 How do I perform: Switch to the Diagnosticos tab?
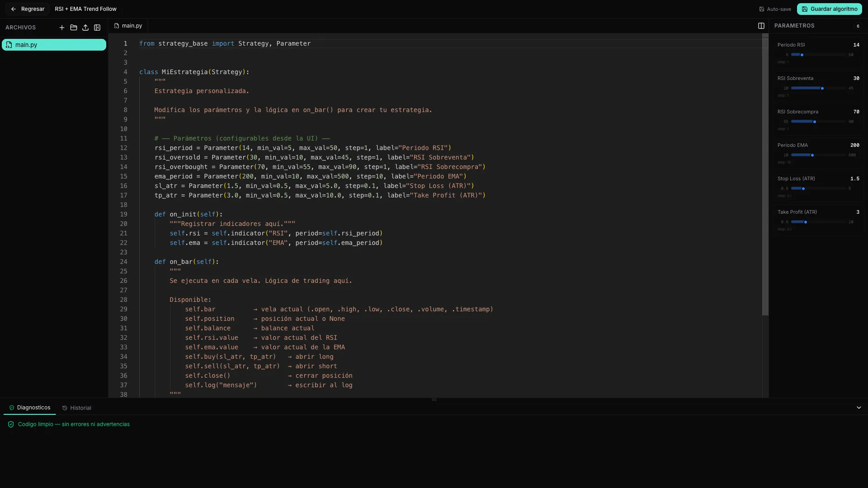click(30, 408)
